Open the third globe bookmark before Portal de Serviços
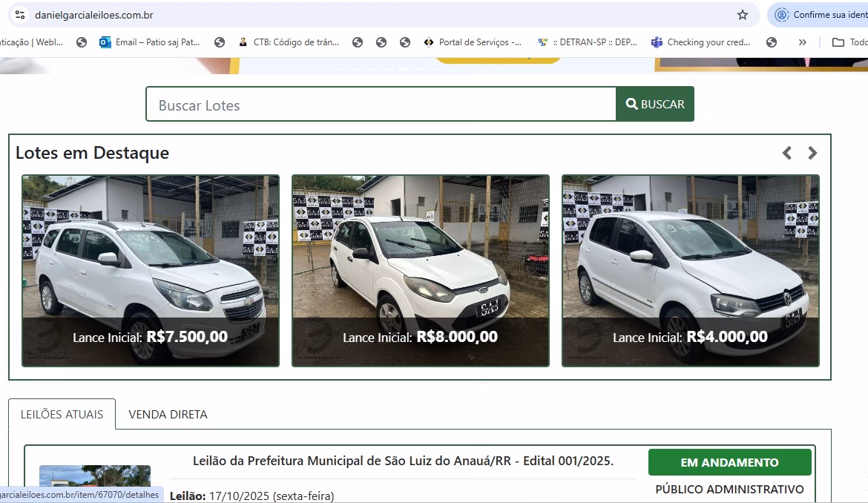Image resolution: width=868 pixels, height=503 pixels. [x=405, y=42]
